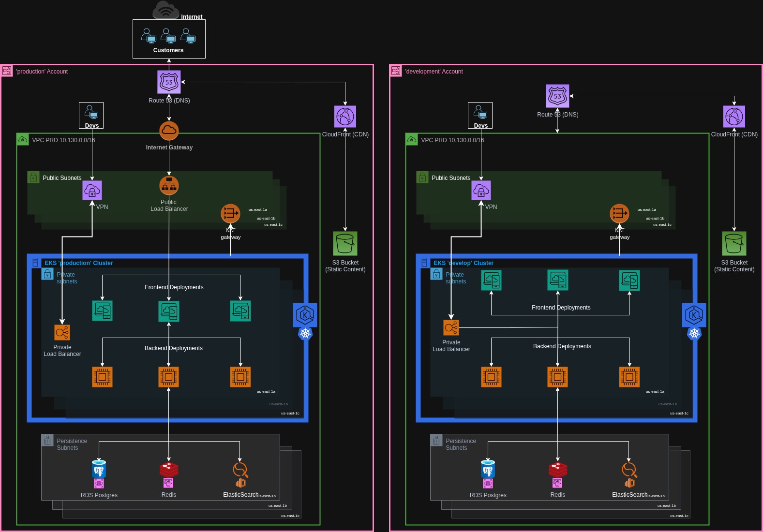763x532 pixels.
Task: Click the production account group icon
Action: point(7,71)
